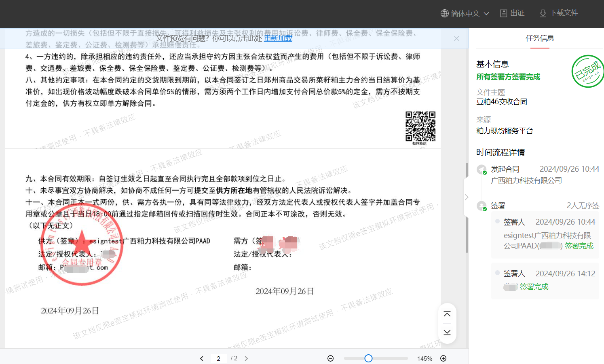The width and height of the screenshot is (604, 364).
Task: Click the 已完成 green stamp icon
Action: pos(588,72)
